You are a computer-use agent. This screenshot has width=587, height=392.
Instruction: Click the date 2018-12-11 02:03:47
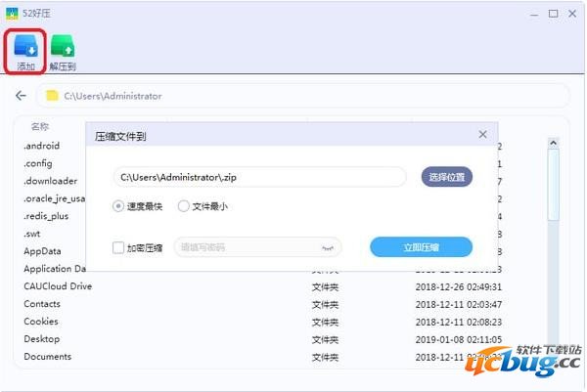click(458, 304)
